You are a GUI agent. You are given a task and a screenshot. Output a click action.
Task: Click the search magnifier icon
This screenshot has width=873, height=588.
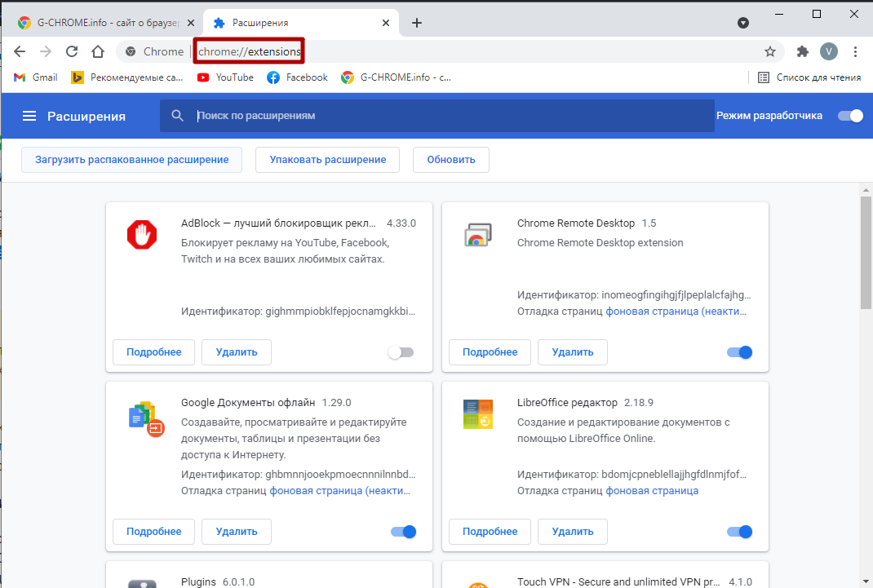tap(178, 116)
